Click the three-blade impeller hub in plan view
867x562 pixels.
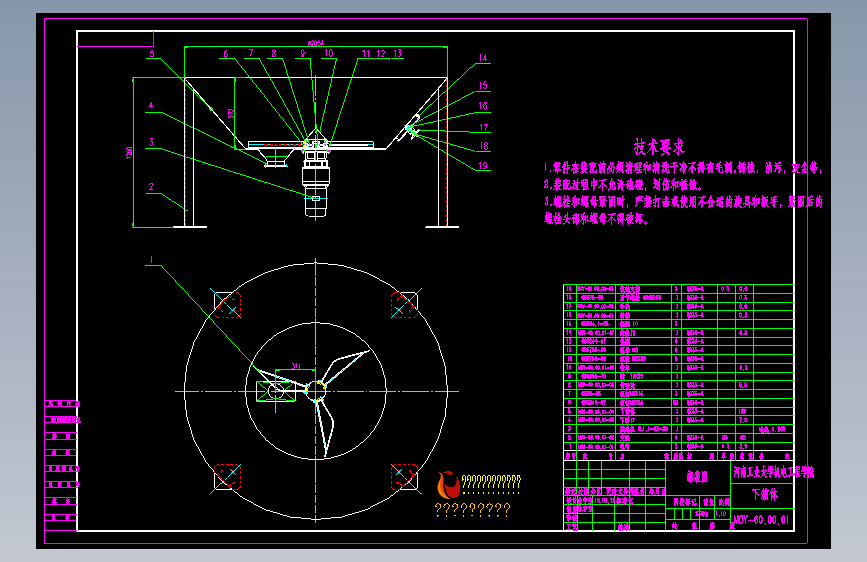(x=316, y=391)
